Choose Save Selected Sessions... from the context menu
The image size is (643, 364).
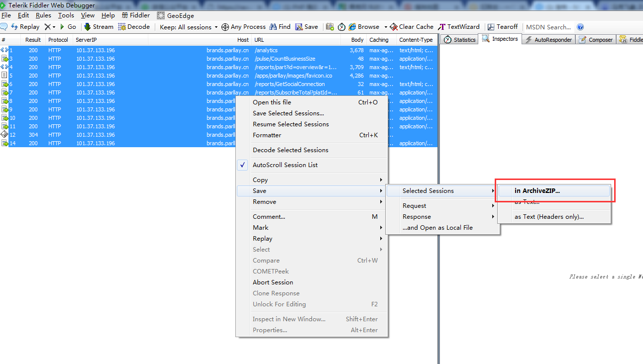pos(312,113)
